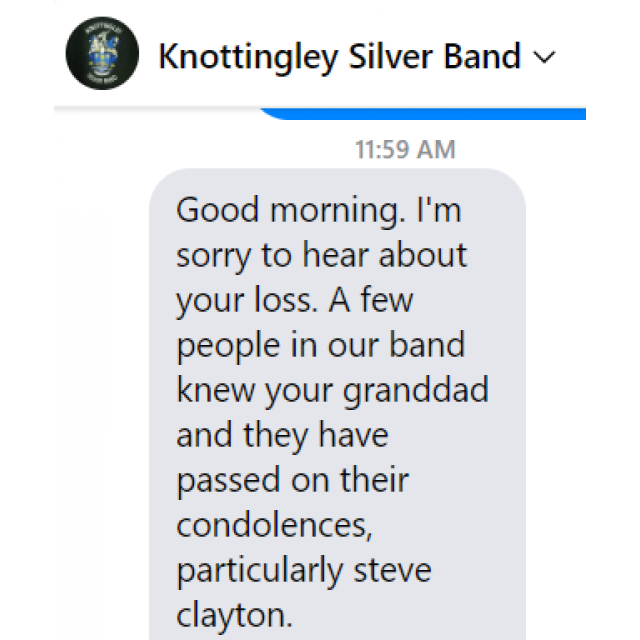Expand the chevron next to the band name
The image size is (640, 640).
pyautogui.click(x=544, y=58)
